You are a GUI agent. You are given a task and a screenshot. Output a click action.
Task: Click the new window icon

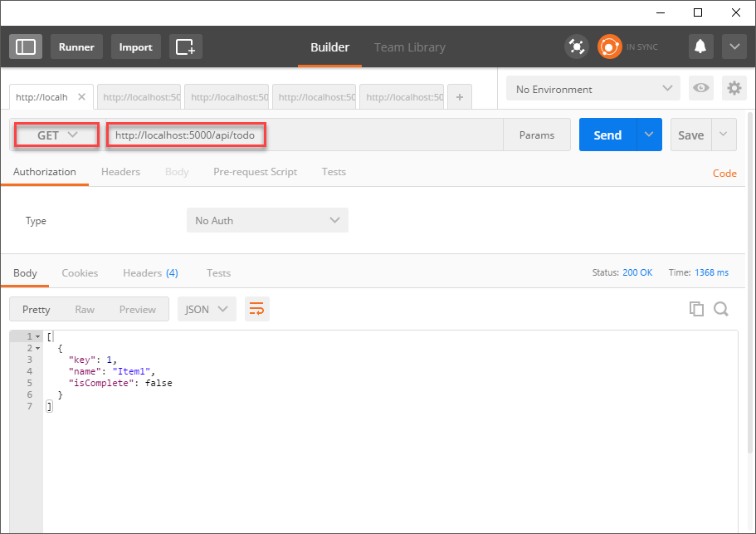(185, 47)
